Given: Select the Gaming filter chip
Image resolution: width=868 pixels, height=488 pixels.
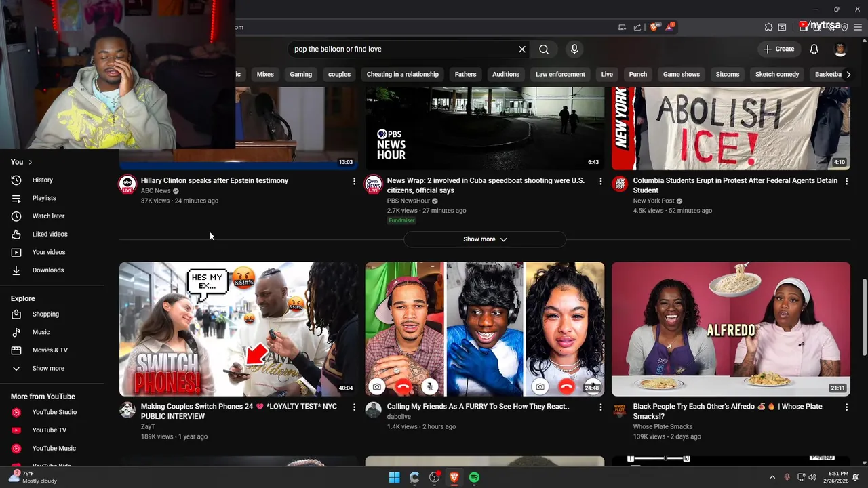Looking at the screenshot, I should [x=301, y=75].
